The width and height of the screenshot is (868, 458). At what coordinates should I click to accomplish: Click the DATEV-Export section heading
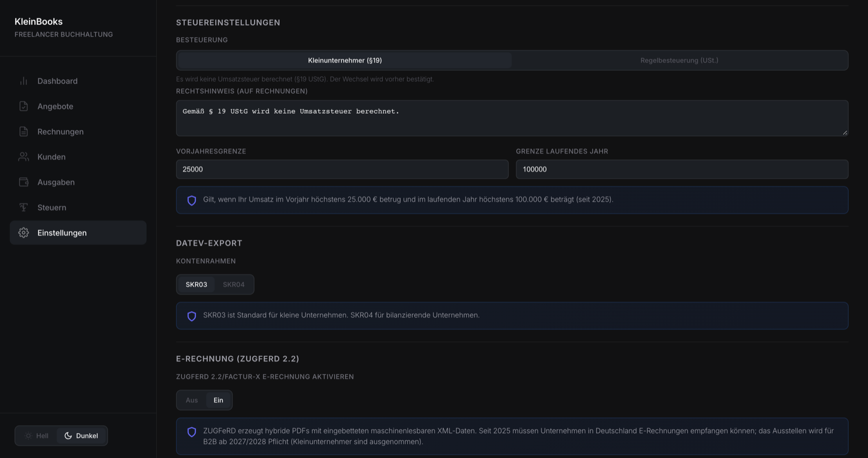click(209, 243)
